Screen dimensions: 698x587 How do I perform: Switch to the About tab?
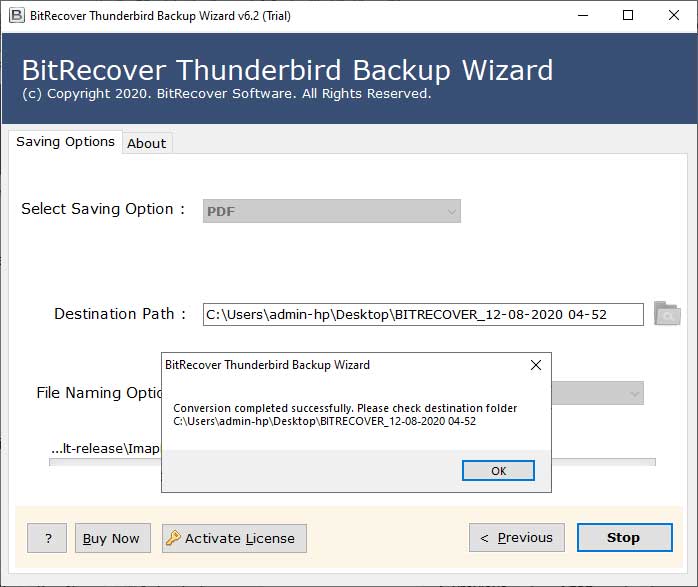[146, 143]
